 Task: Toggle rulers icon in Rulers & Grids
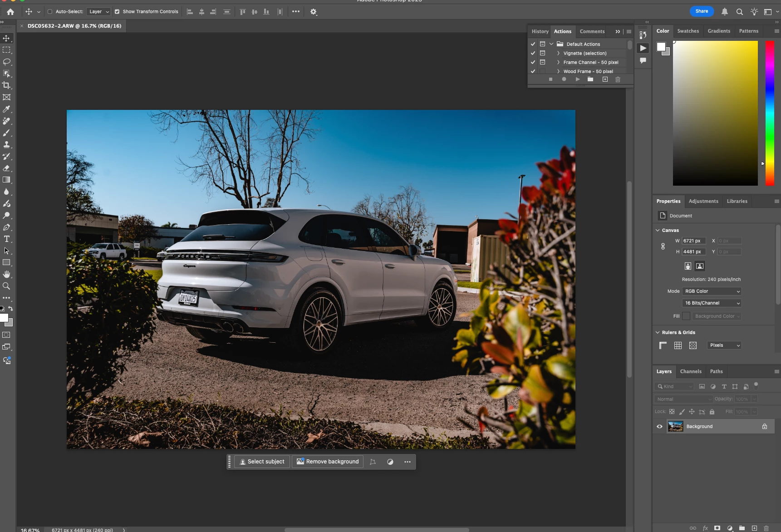coord(663,345)
